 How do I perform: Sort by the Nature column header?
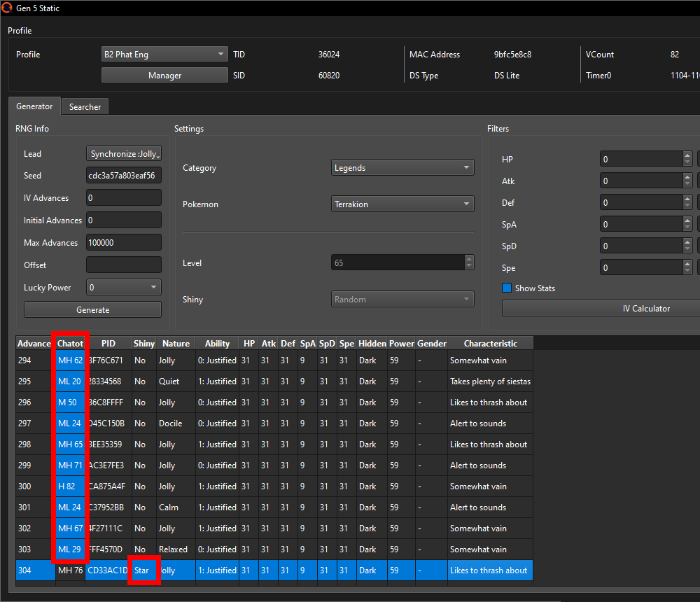[x=176, y=343]
